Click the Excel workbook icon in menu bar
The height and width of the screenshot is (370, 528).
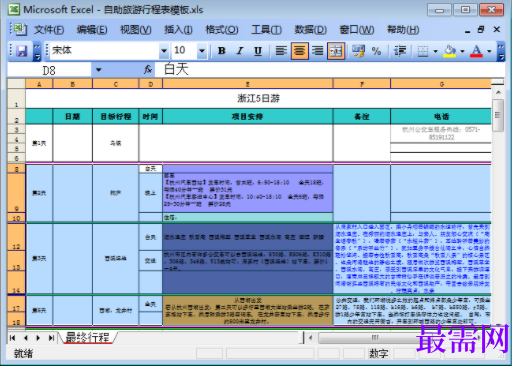[x=20, y=30]
